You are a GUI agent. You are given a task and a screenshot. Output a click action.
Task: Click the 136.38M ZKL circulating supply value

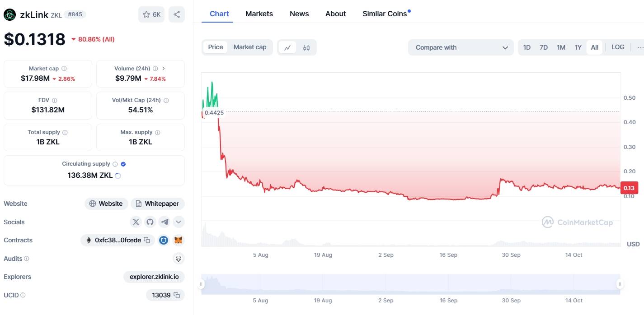click(x=90, y=176)
